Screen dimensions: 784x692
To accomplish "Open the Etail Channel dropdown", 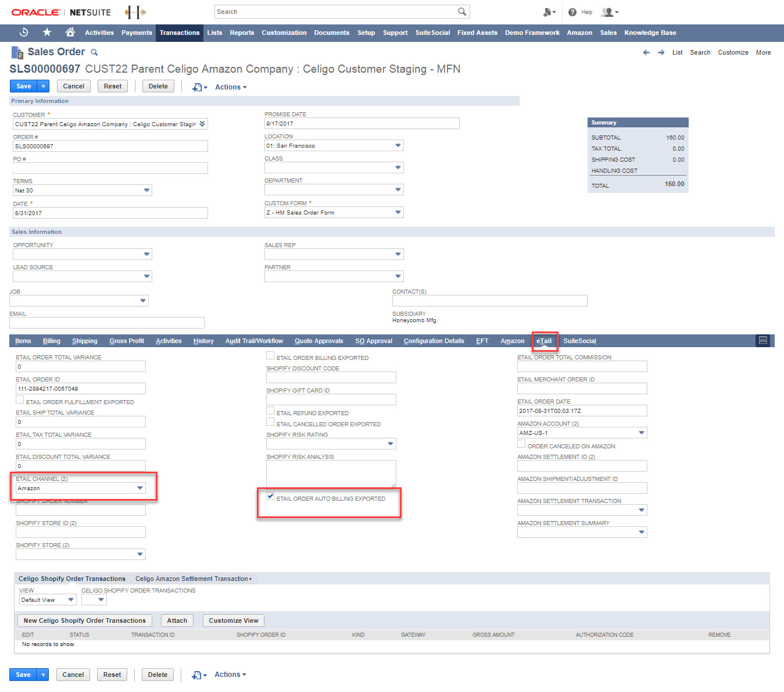I will tap(140, 488).
